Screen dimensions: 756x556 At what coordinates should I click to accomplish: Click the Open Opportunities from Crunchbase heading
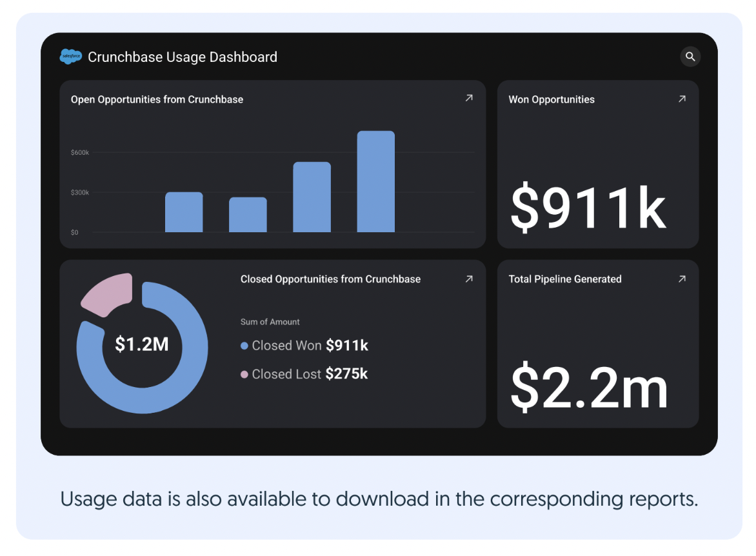tap(157, 99)
